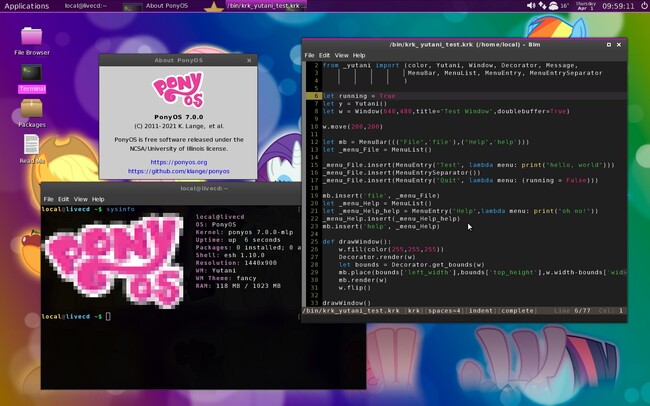Image resolution: width=650 pixels, height=406 pixels.
Task: Click the volume icon in the top panel
Action: coord(530,6)
